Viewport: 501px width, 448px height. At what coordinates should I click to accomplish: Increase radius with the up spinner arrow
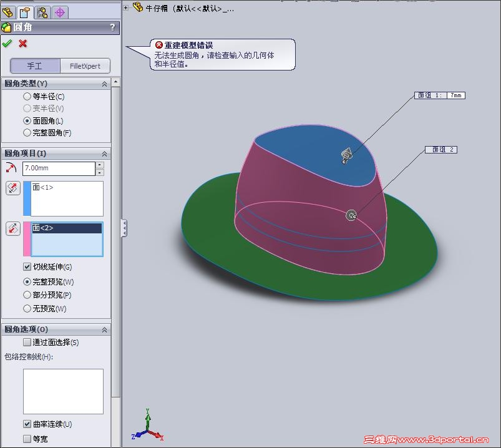click(x=100, y=165)
